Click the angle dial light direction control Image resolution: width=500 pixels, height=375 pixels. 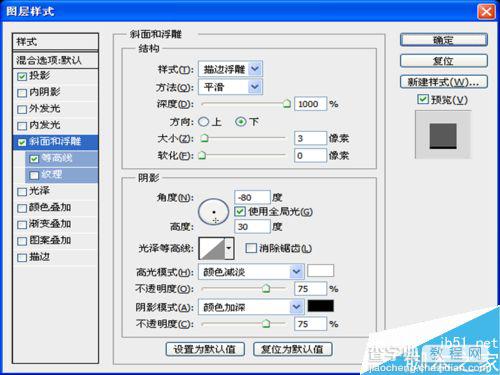point(214,212)
